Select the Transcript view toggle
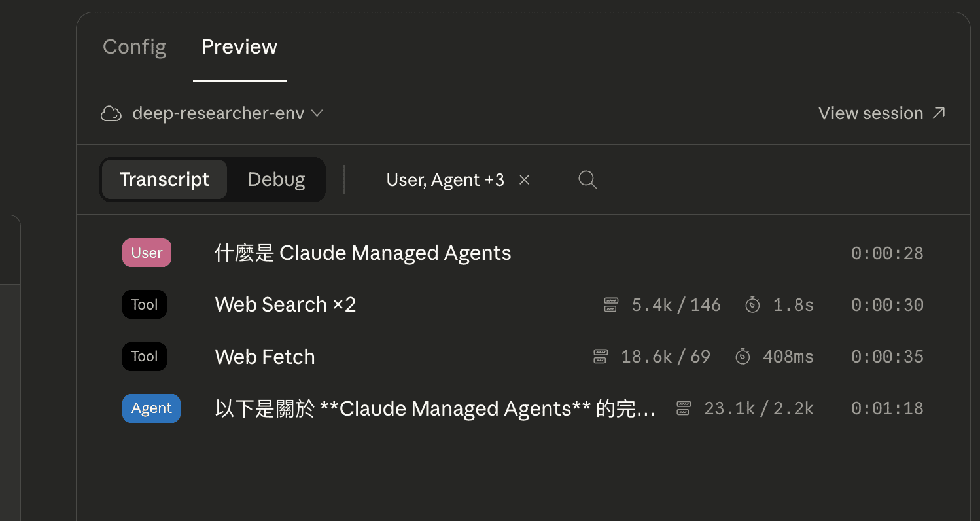This screenshot has width=980, height=521. [164, 179]
